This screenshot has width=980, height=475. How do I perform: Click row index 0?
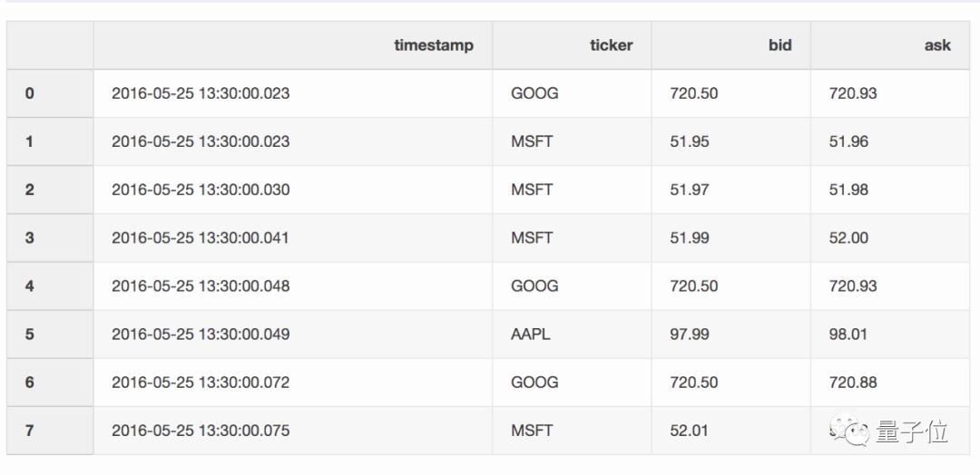(30, 93)
